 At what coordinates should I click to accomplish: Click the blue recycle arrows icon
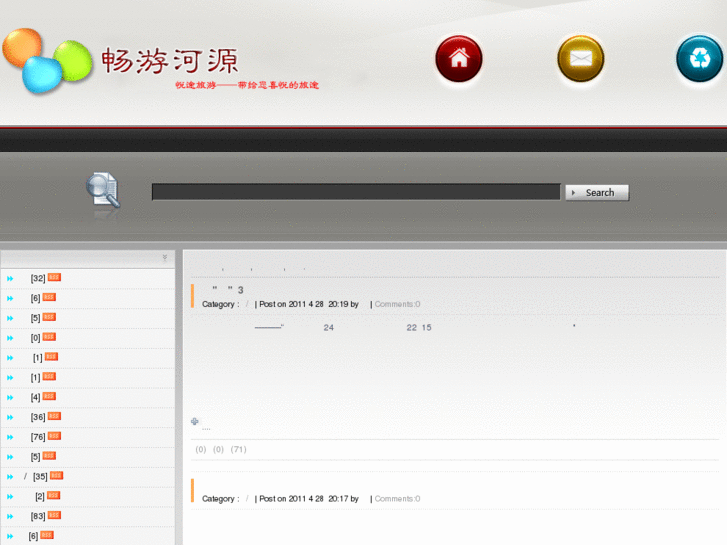coord(700,59)
